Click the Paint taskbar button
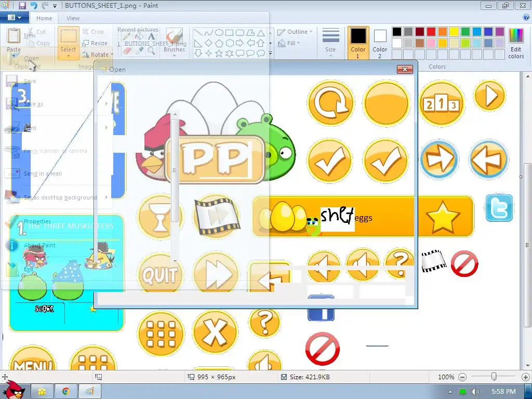This screenshot has width=532, height=399. click(89, 392)
